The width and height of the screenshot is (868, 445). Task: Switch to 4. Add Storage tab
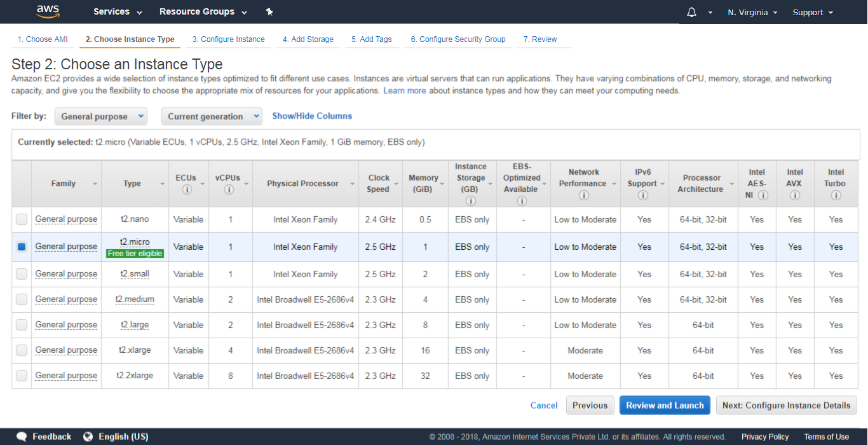point(308,39)
